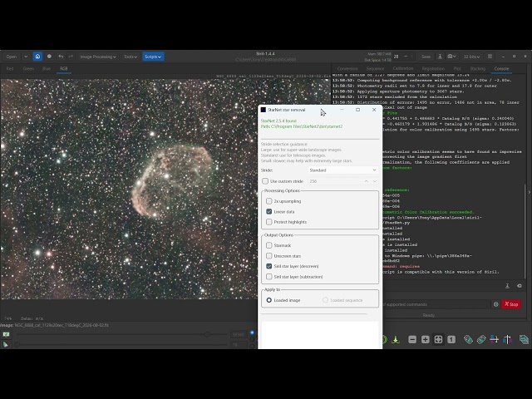
Task: Expand the collapsed right side panel arrow
Action: 529,192
